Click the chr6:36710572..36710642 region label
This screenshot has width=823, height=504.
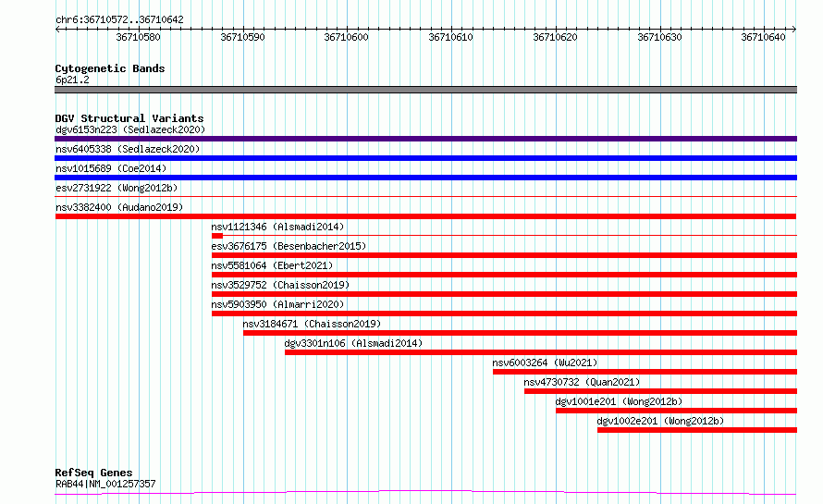119,19
